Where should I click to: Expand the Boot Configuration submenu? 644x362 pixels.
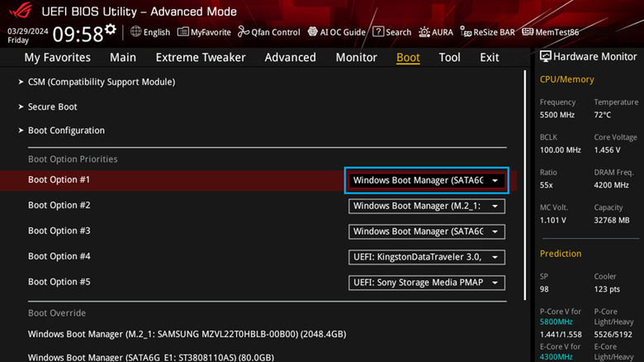(x=66, y=131)
